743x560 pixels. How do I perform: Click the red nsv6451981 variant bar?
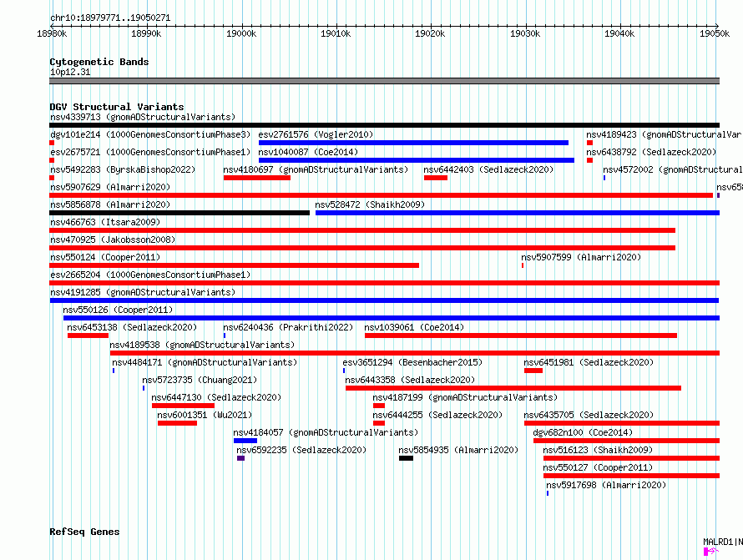(533, 371)
